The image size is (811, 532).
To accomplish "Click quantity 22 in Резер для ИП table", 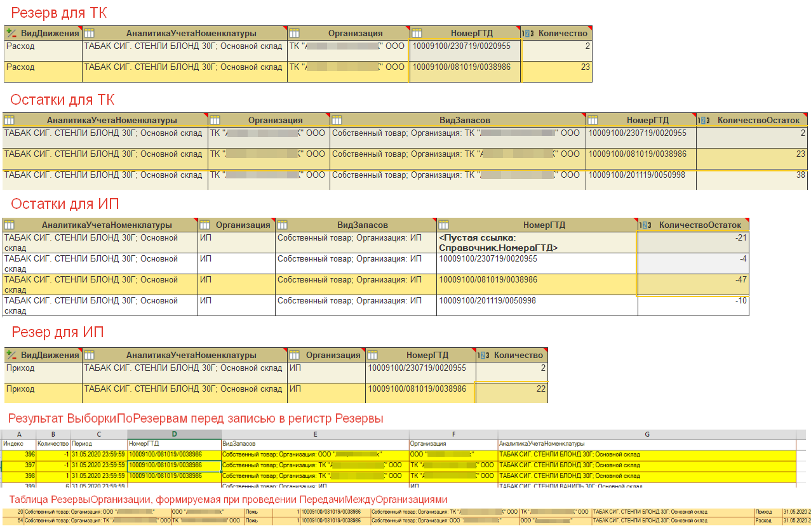I will pyautogui.click(x=511, y=393).
